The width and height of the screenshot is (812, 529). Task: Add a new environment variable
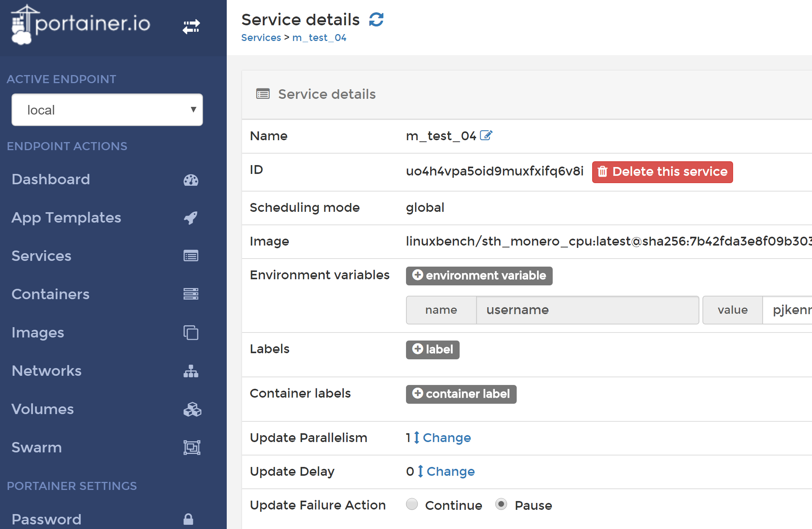479,275
